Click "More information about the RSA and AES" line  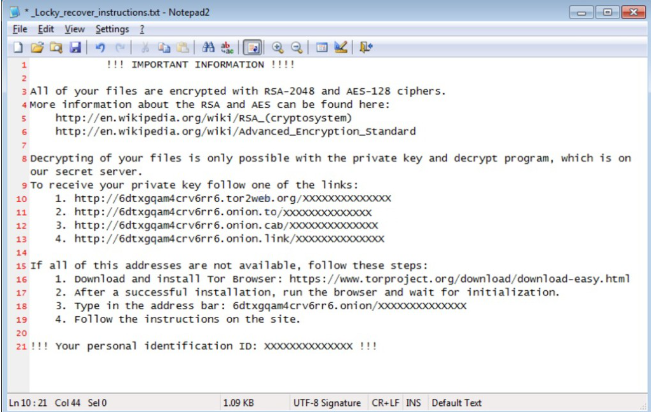[210, 104]
